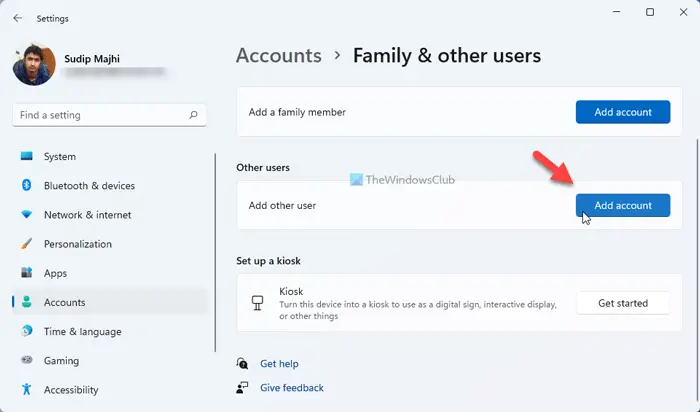Image resolution: width=700 pixels, height=412 pixels.
Task: Maximize the Settings window
Action: pyautogui.click(x=650, y=12)
